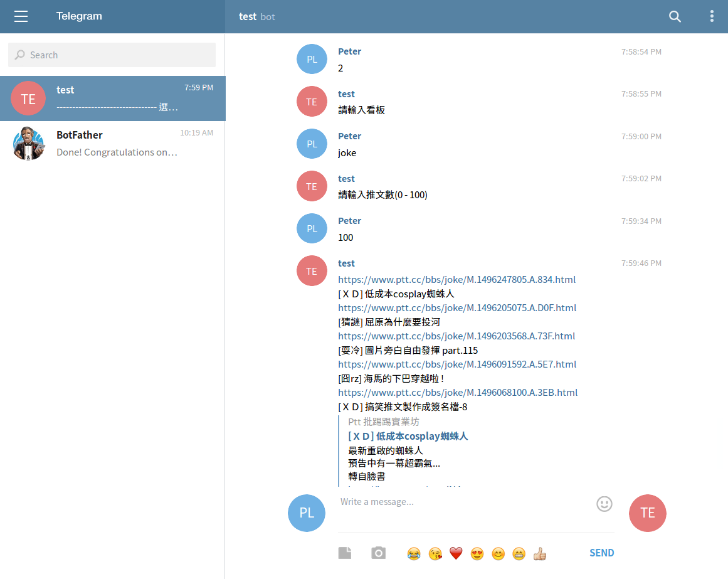Insert the kissing face emoji
The height and width of the screenshot is (579, 728).
(435, 553)
